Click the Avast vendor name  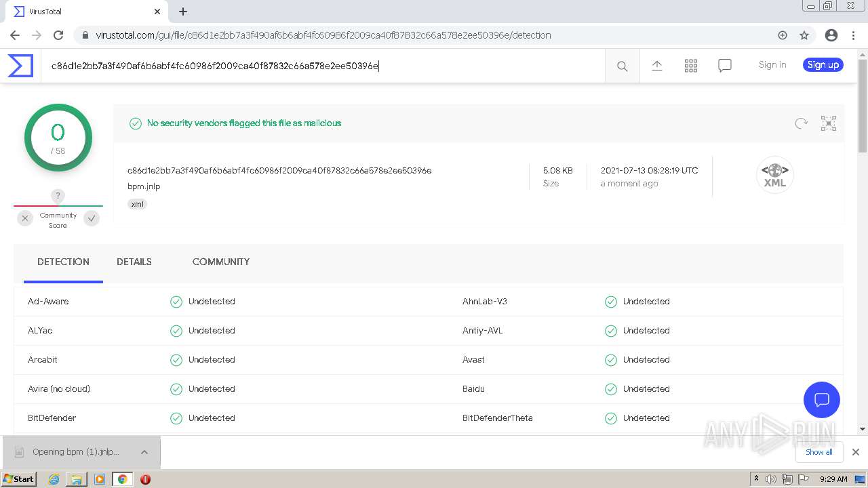(x=473, y=360)
